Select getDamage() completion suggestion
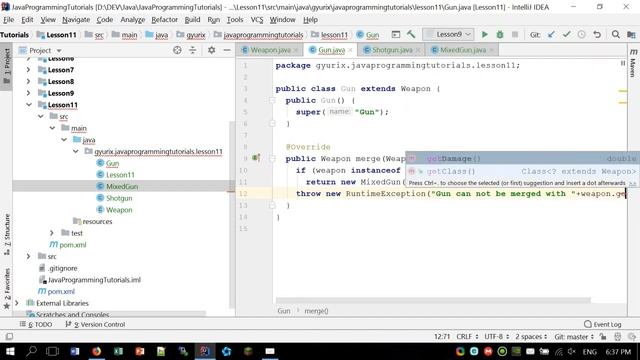The height and width of the screenshot is (360, 640). coord(522,158)
